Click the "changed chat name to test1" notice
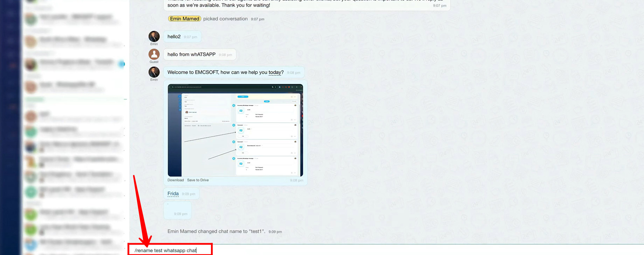644x255 pixels. tap(216, 232)
